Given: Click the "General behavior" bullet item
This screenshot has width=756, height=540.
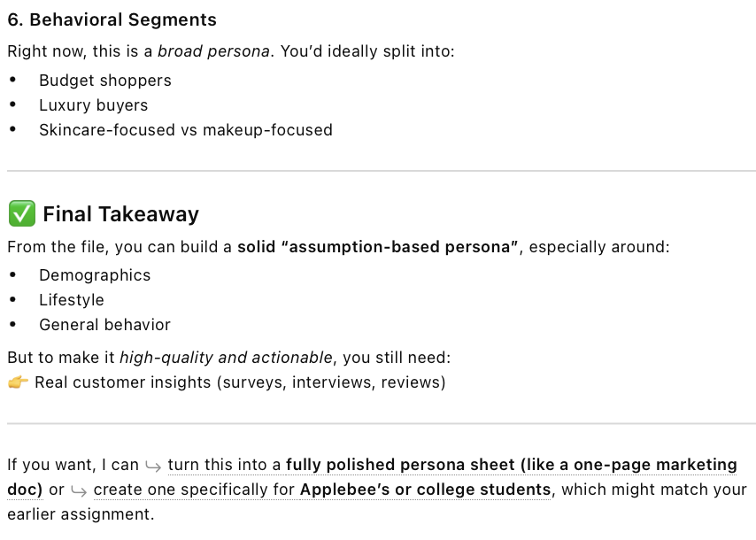Looking at the screenshot, I should (104, 325).
